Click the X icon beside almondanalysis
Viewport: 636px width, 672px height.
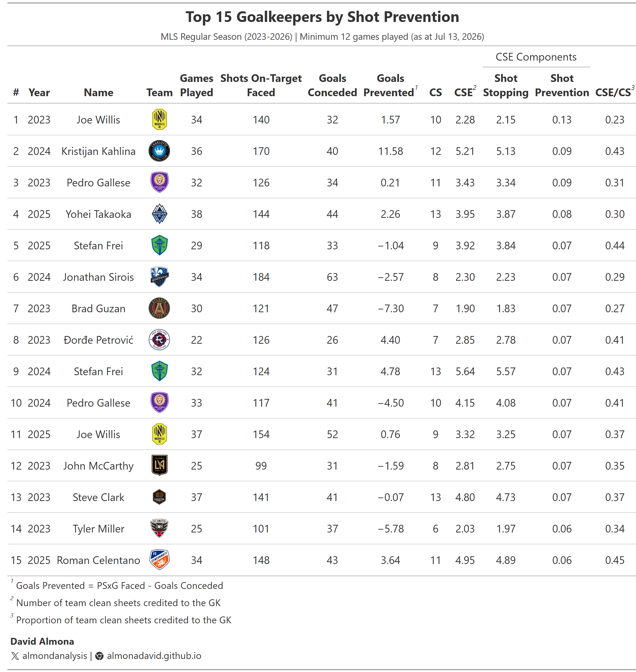click(15, 656)
